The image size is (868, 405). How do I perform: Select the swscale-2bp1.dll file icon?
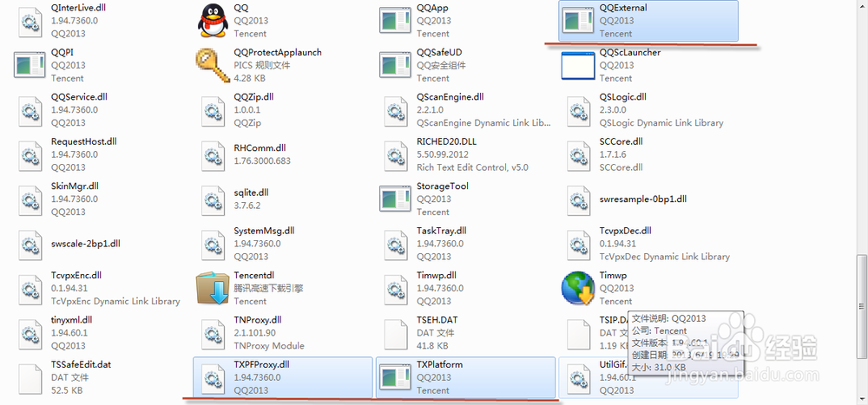[30, 244]
